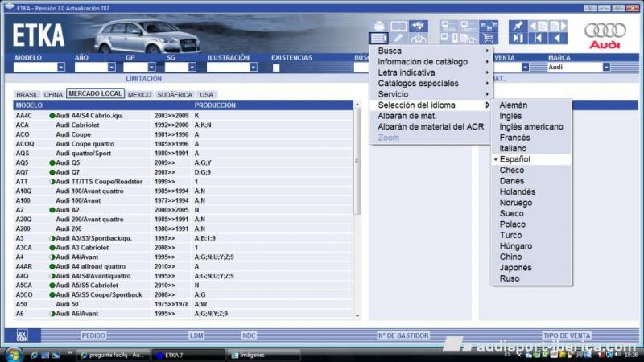
Task: Click the LEX COM icon in status bar
Action: click(23, 335)
